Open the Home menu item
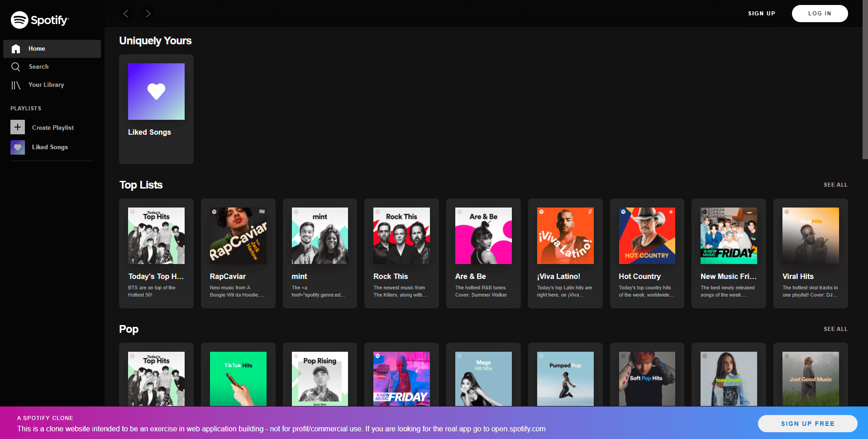This screenshot has width=868, height=439. 52,49
